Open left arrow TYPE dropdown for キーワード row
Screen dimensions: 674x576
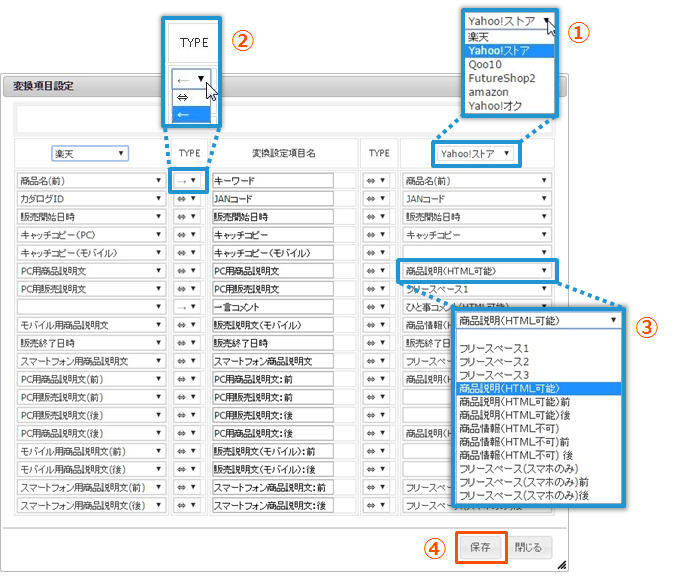187,181
